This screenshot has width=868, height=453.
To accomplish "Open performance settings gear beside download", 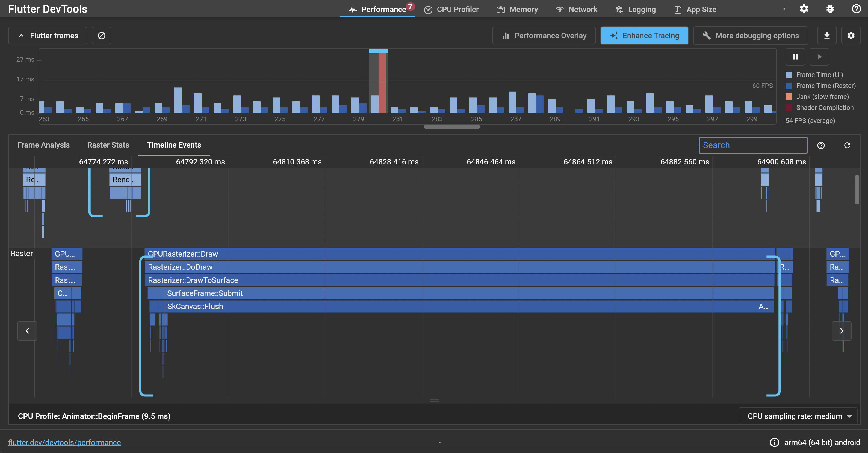I will pos(851,36).
